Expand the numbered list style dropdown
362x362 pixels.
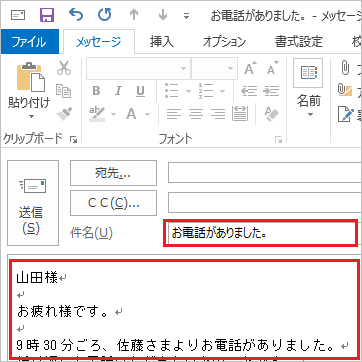tap(222, 91)
